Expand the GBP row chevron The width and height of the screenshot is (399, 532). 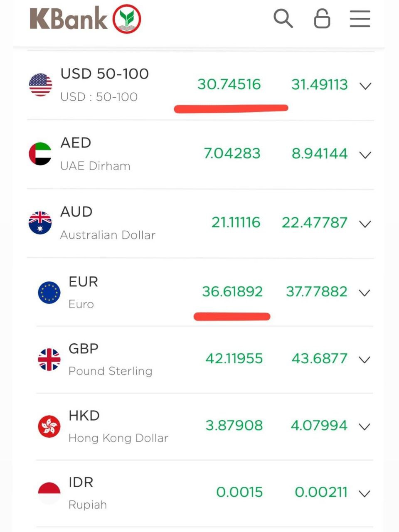(365, 360)
